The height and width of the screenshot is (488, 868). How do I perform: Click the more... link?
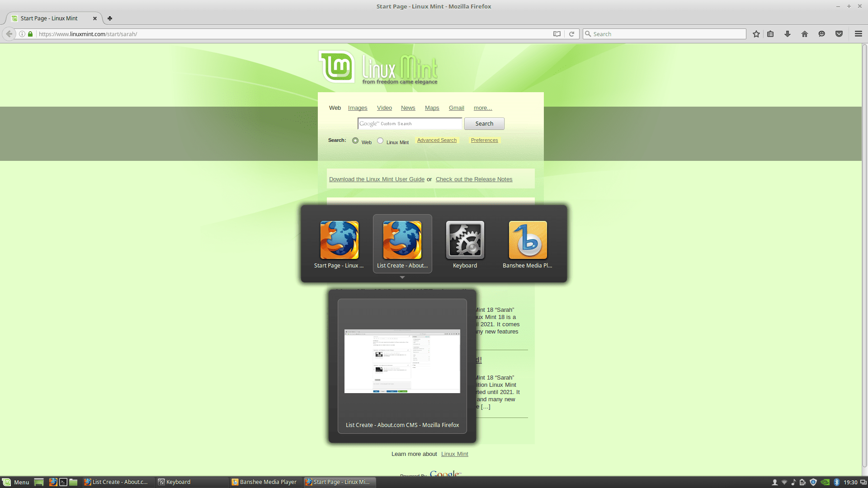pyautogui.click(x=483, y=108)
